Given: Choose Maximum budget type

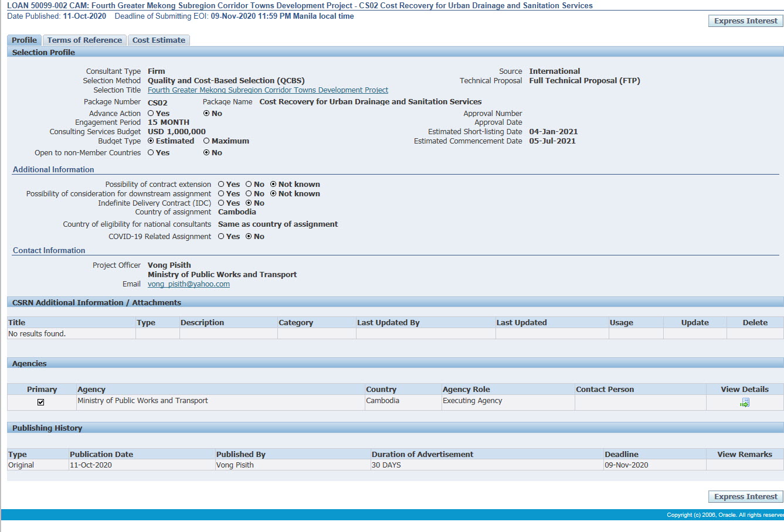Looking at the screenshot, I should (x=206, y=141).
